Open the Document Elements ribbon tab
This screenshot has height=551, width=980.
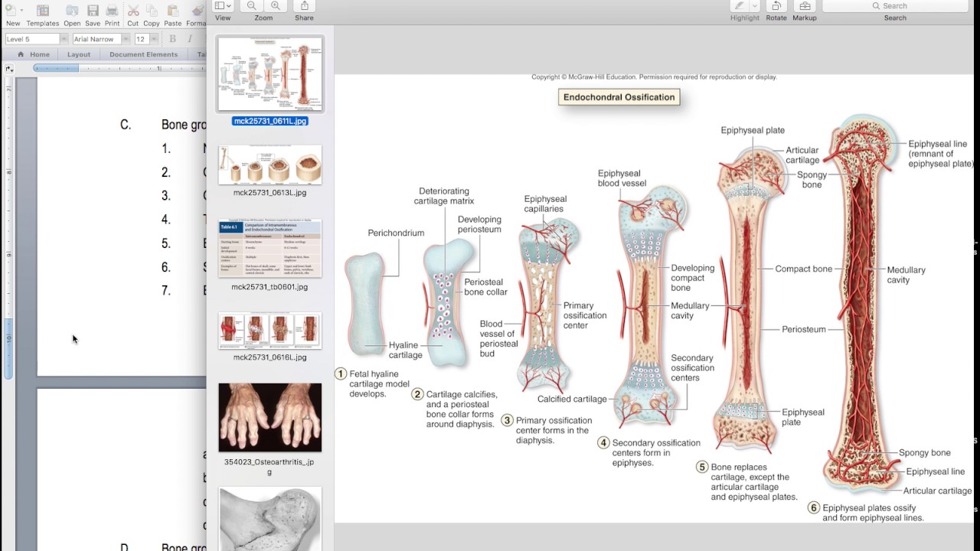143,54
